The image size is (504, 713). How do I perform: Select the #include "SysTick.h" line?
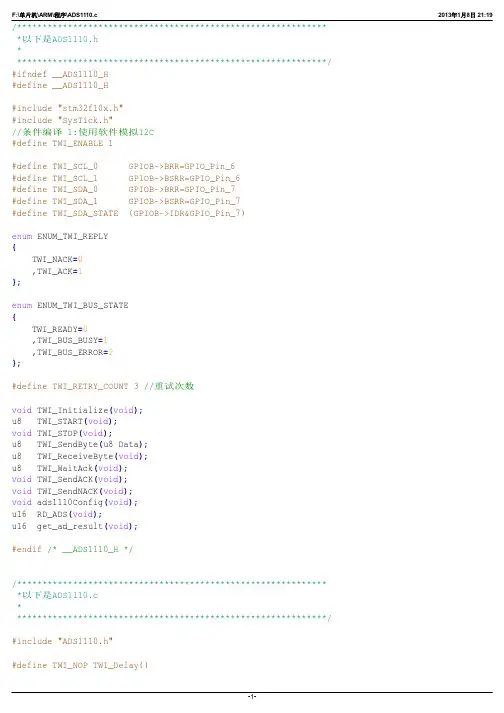[x=62, y=120]
